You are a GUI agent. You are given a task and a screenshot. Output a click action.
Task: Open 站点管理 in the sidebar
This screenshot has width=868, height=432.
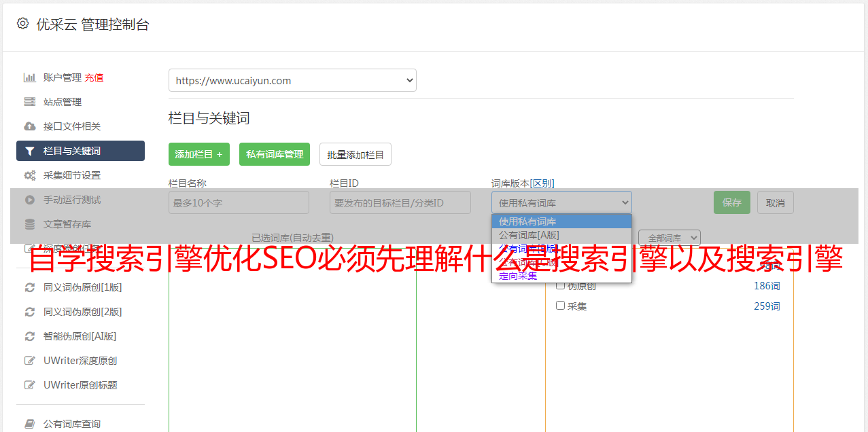(x=63, y=102)
